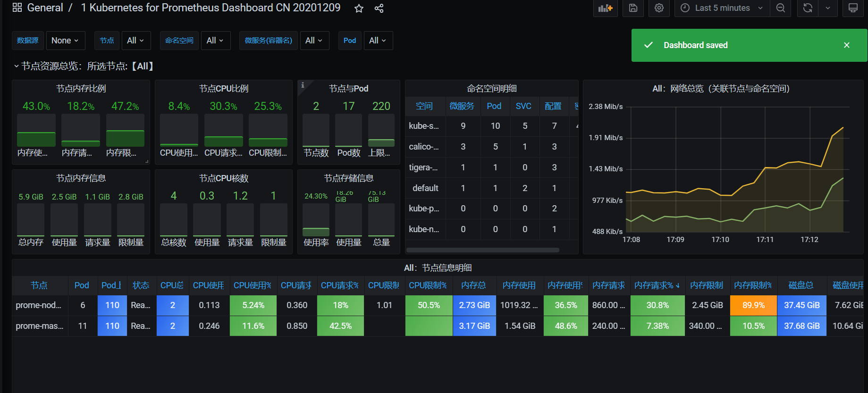Click the 37.68 GiB disk total cell
Image resolution: width=868 pixels, height=393 pixels.
[x=801, y=326]
